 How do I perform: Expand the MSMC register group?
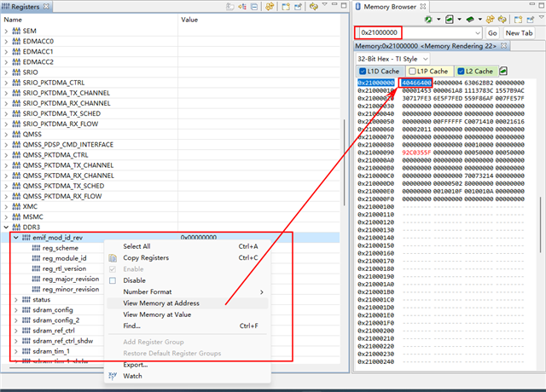pos(6,217)
